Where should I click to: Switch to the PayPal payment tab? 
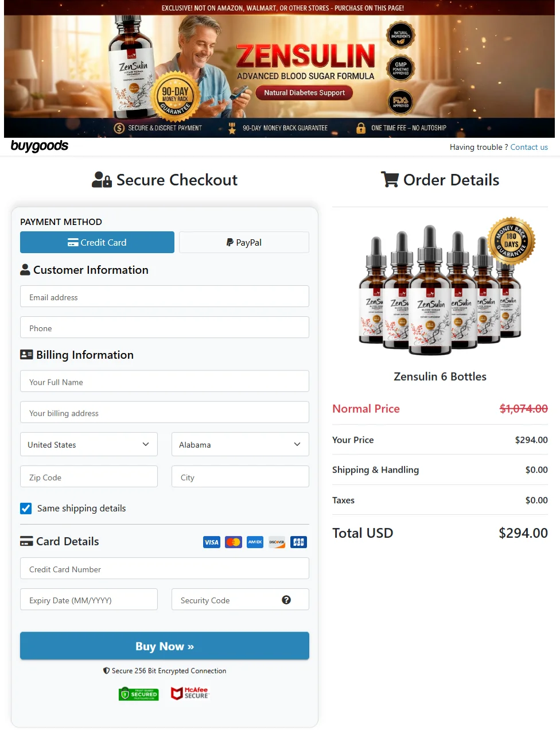point(244,242)
